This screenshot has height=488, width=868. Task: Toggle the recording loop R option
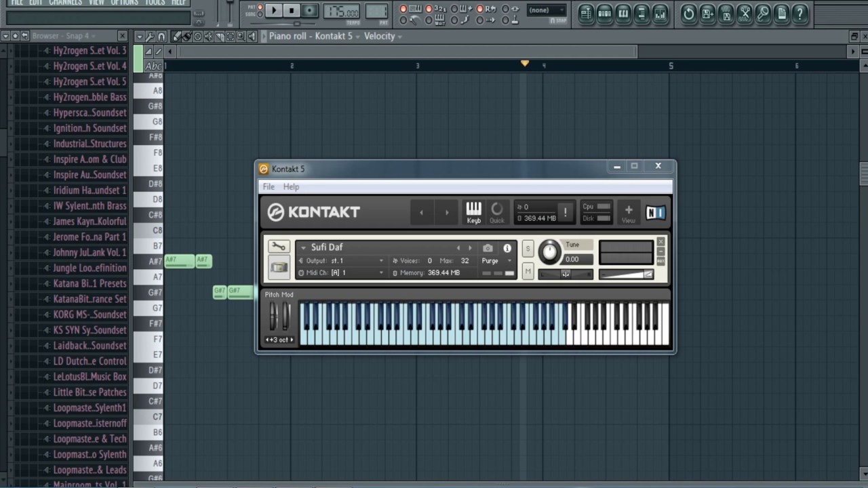pos(480,9)
